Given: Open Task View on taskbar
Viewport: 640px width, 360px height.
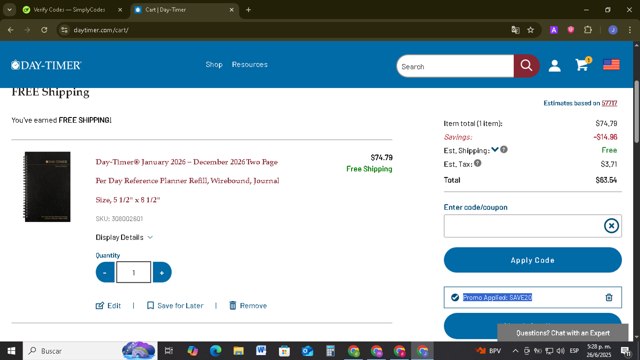Looking at the screenshot, I should [x=168, y=351].
